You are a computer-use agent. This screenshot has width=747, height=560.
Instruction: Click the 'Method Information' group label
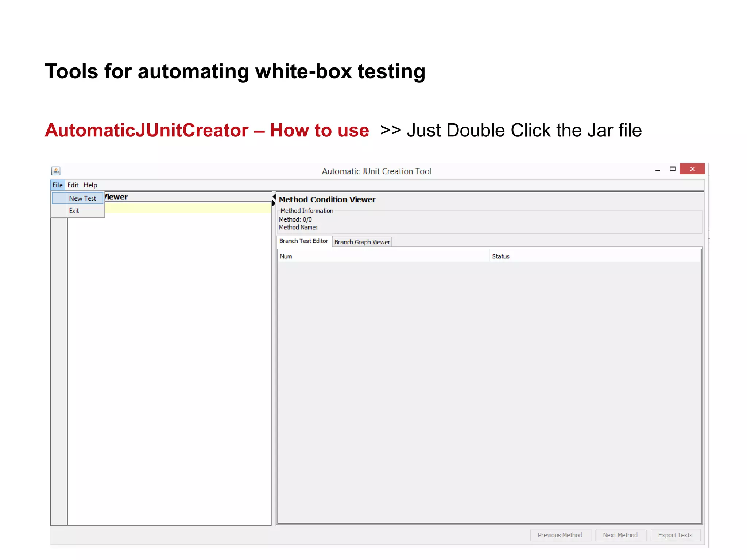click(307, 211)
